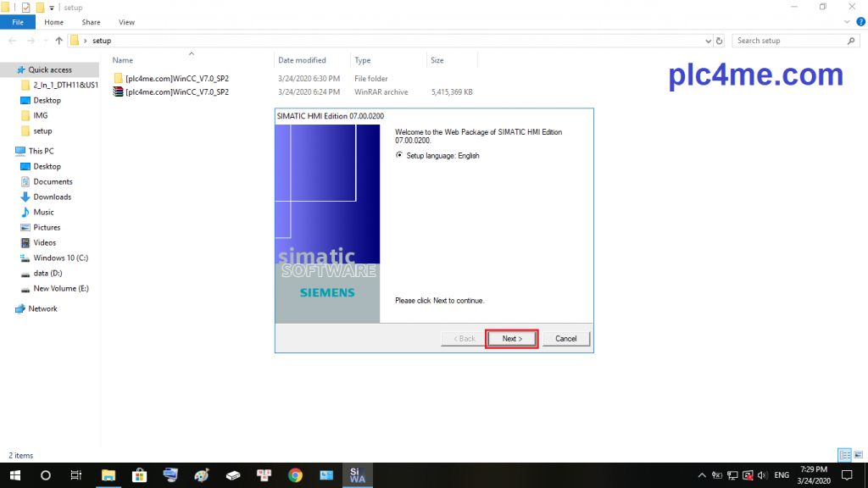
Task: Open the File menu tab
Action: (x=18, y=22)
